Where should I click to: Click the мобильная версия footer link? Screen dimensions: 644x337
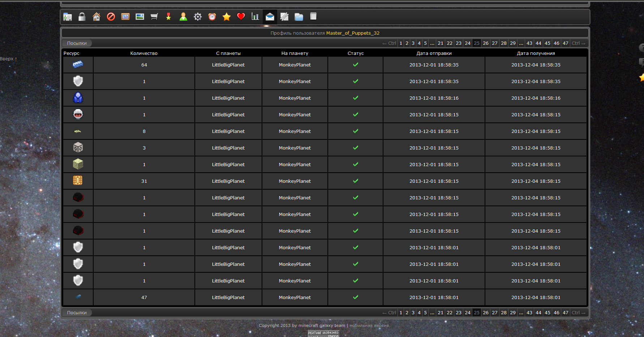pos(369,325)
